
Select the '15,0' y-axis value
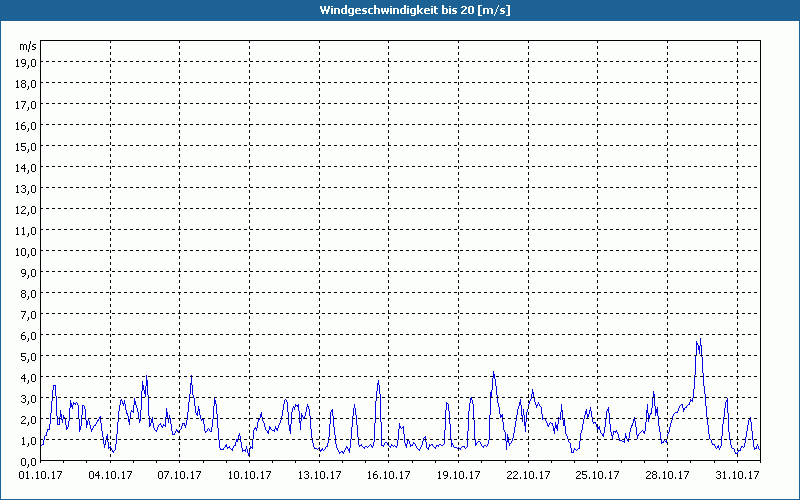(26, 147)
